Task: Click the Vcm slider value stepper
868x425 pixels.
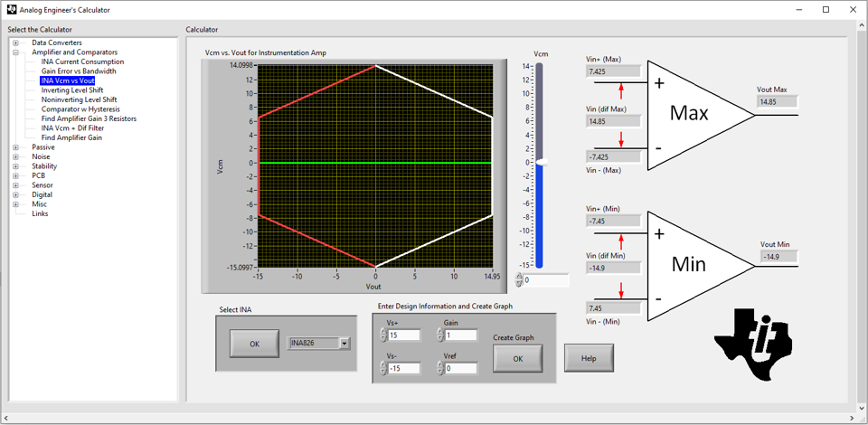Action: coord(519,280)
